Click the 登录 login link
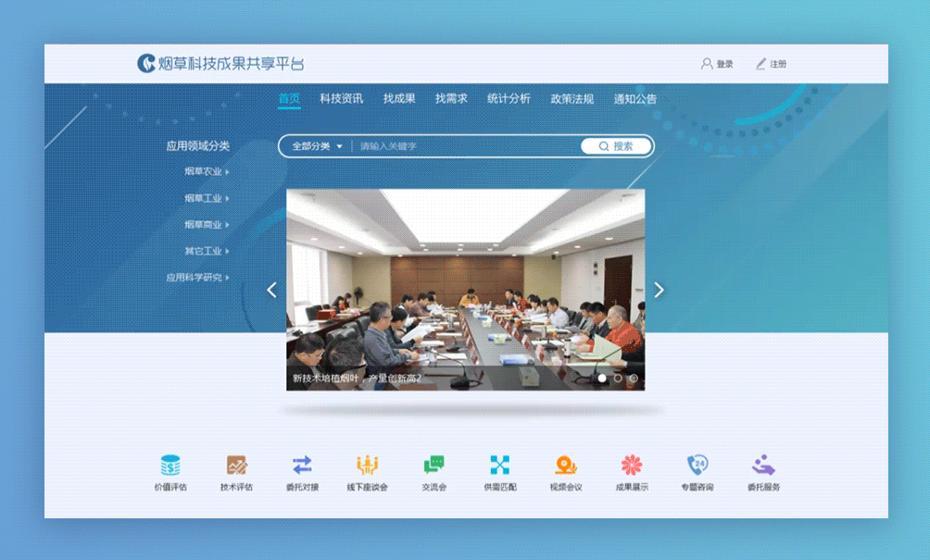930x560 pixels. [718, 64]
